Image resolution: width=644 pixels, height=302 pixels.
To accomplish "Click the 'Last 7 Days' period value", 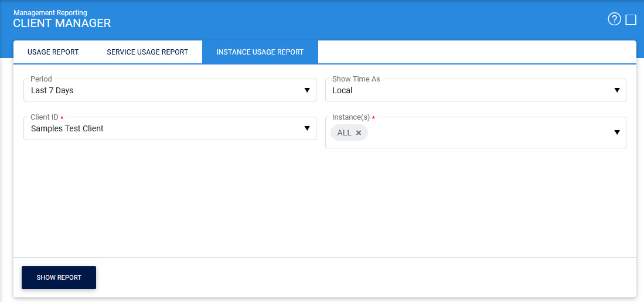I will point(52,91).
